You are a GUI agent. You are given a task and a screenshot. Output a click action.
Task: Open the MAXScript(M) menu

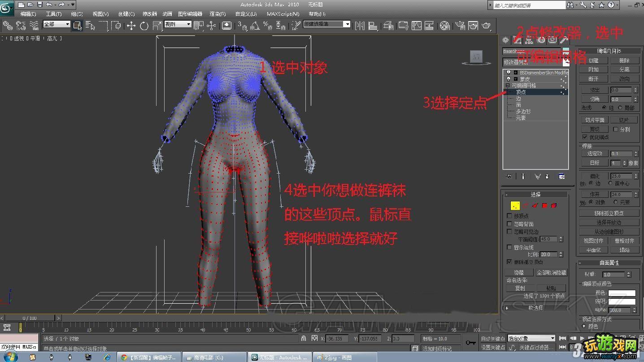283,14
